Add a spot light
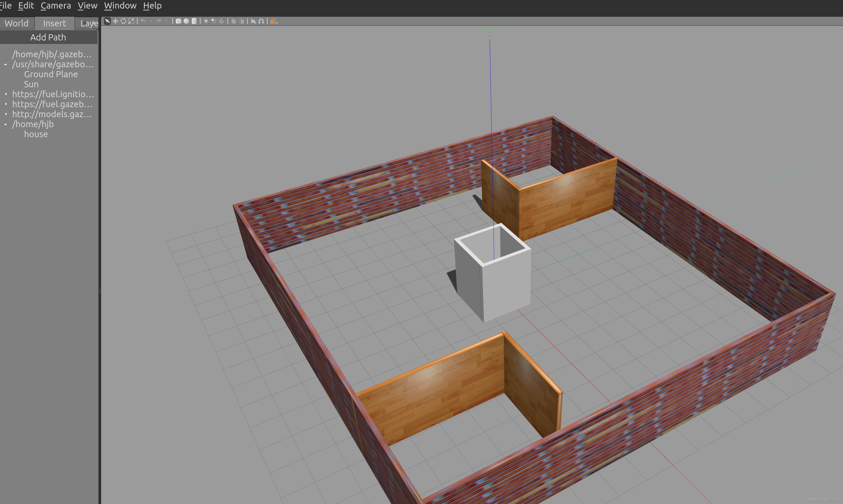This screenshot has height=504, width=843. 214,21
